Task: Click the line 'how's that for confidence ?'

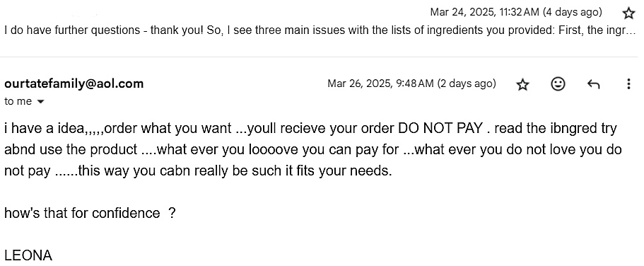Action: click(90, 213)
